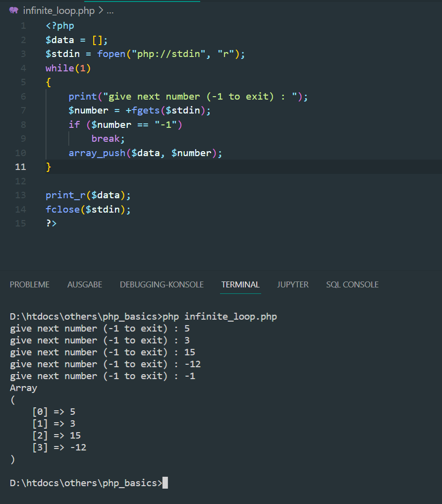The image size is (442, 504).
Task: Click the if ($number == "-1") condition
Action: click(x=125, y=125)
